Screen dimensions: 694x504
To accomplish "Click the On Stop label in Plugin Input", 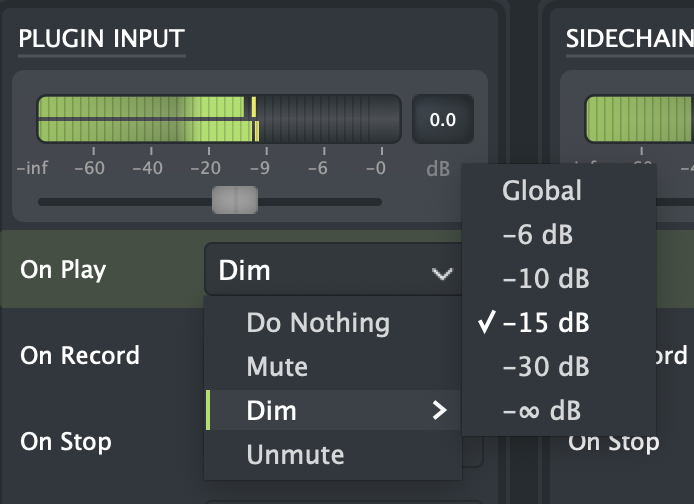I will (x=66, y=442).
